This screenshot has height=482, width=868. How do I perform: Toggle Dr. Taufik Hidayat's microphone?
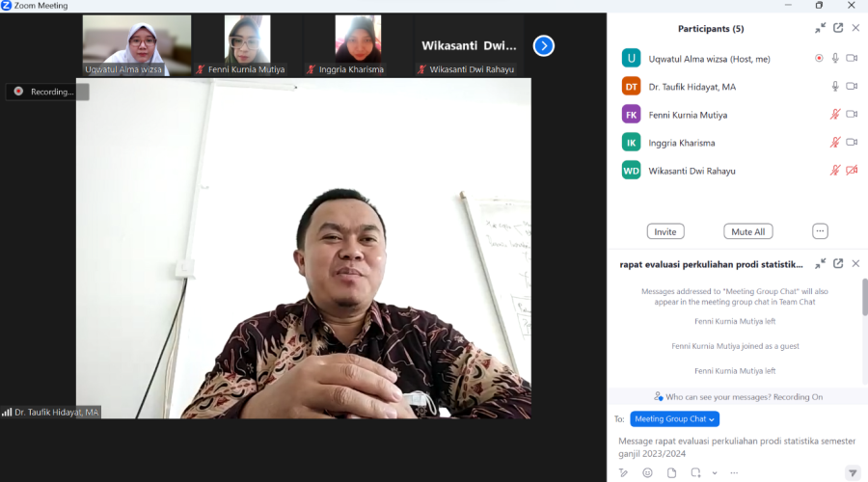(835, 86)
